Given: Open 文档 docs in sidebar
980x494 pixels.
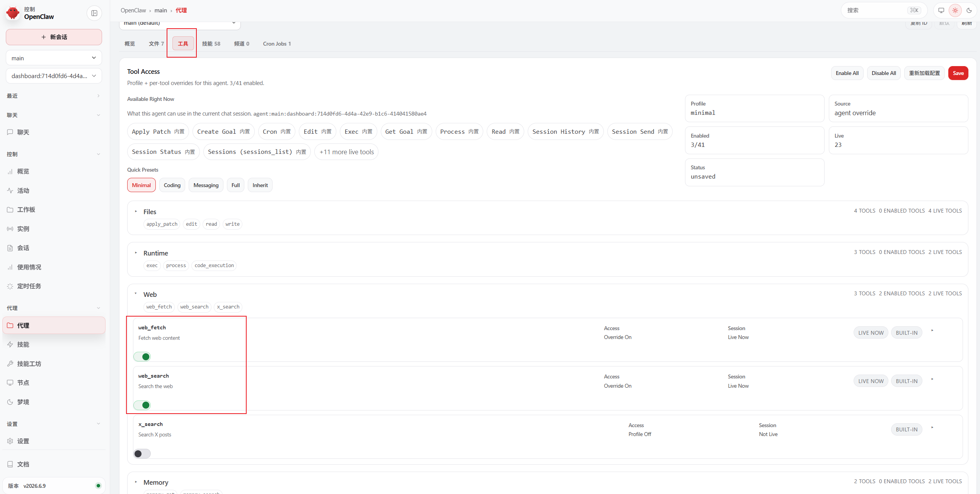Looking at the screenshot, I should coord(54,464).
